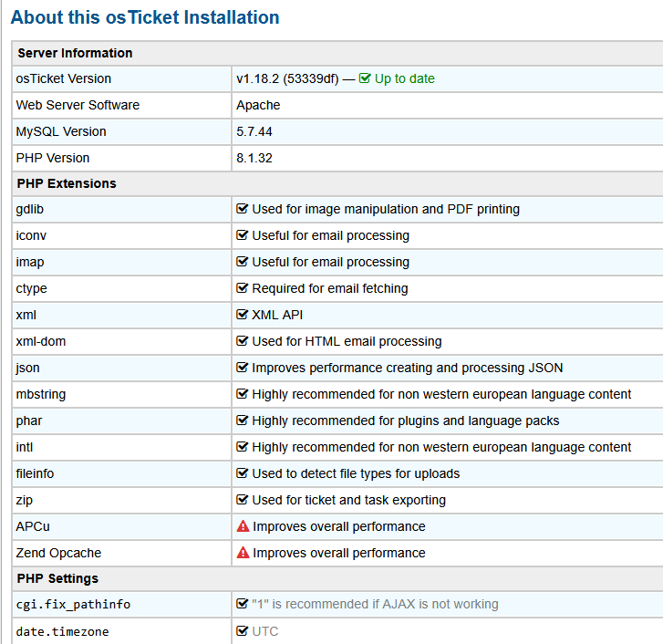Click the check icon for the phar extension

click(243, 421)
